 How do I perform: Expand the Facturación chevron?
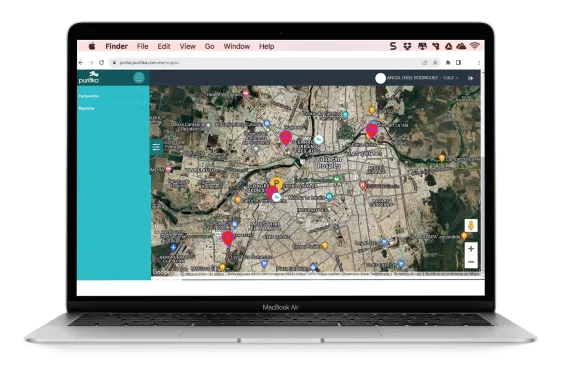click(142, 96)
